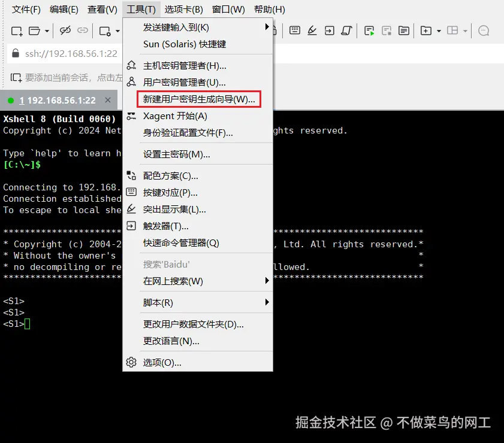
Task: Click the Script scroll toolbar icon
Action: 346,31
